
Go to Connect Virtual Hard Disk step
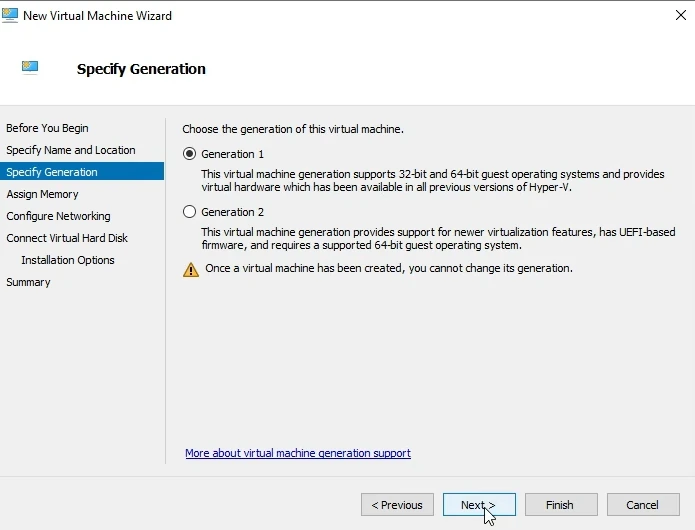[66, 238]
